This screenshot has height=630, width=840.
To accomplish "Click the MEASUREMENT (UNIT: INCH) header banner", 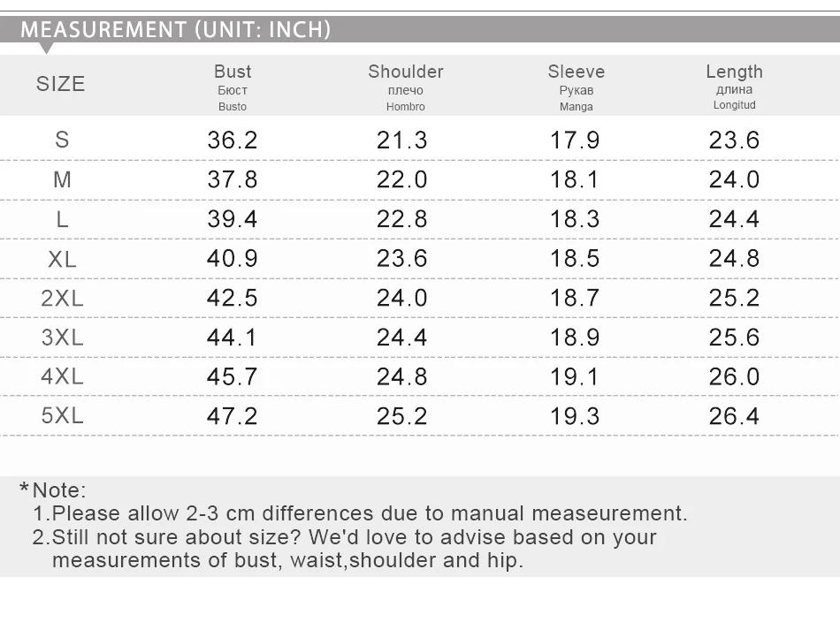I will point(420,29).
